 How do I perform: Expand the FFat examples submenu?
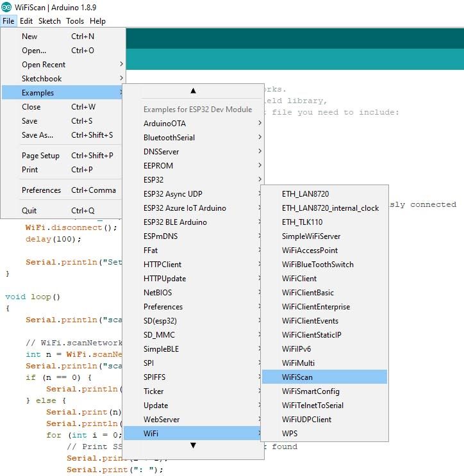tap(192, 250)
